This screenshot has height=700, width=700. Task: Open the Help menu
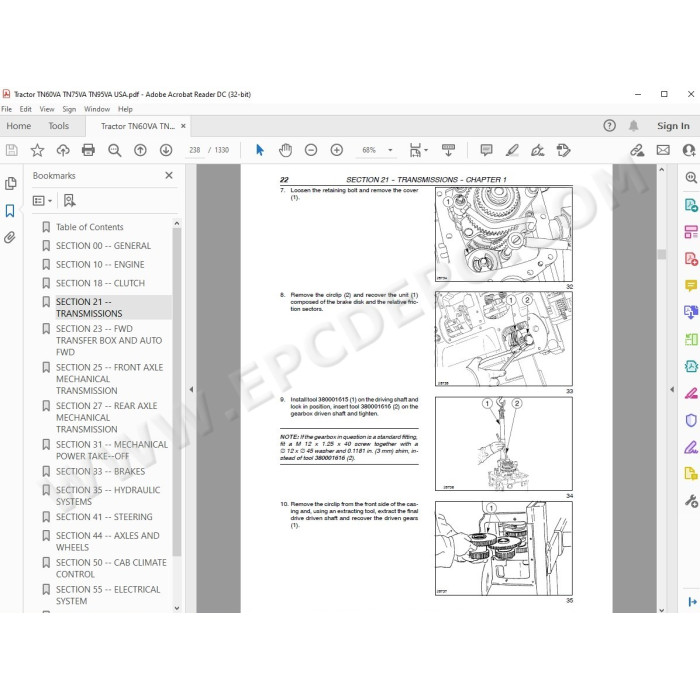125,109
